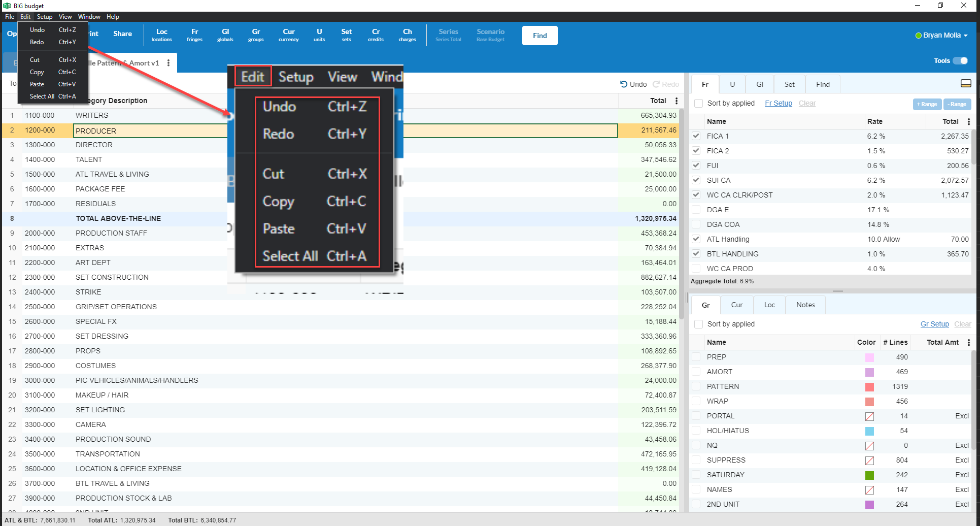Click the BIG budget app icon in title bar
980x526 pixels.
tap(7, 6)
